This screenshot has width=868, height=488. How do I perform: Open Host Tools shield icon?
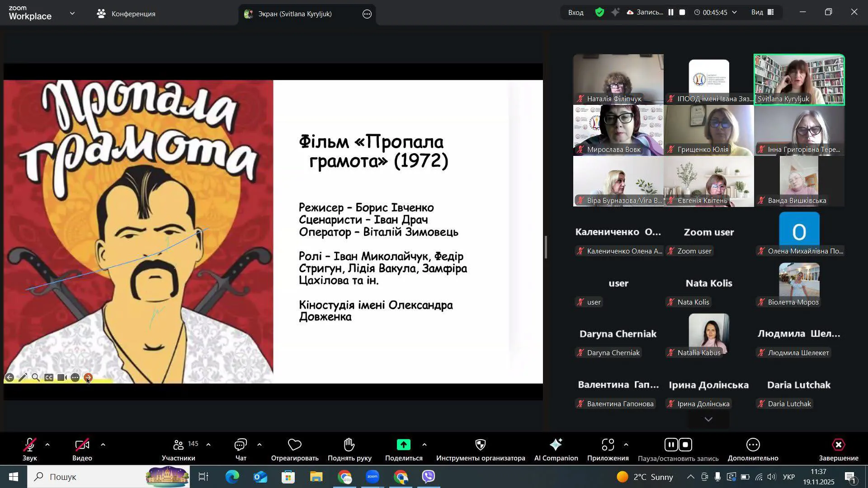point(480,445)
